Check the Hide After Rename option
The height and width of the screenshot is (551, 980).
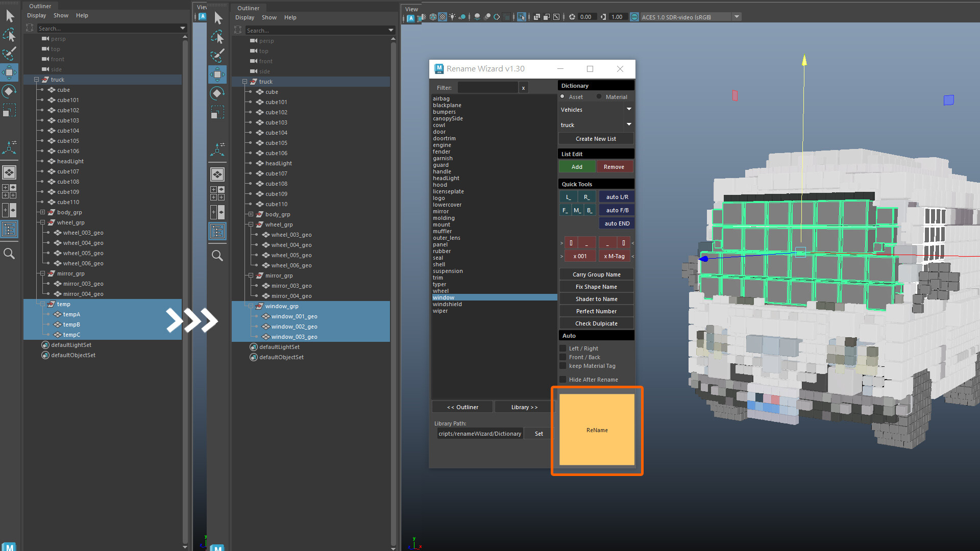[x=563, y=379]
